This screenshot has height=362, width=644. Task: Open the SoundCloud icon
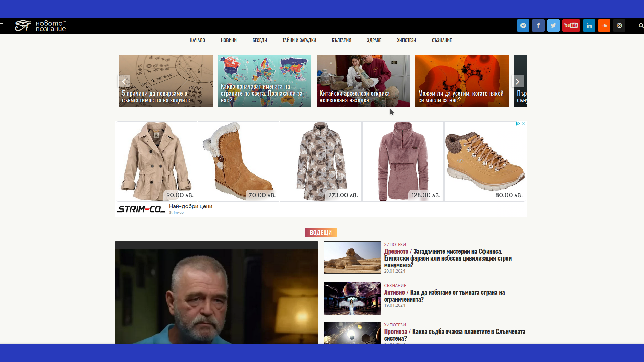[604, 26]
